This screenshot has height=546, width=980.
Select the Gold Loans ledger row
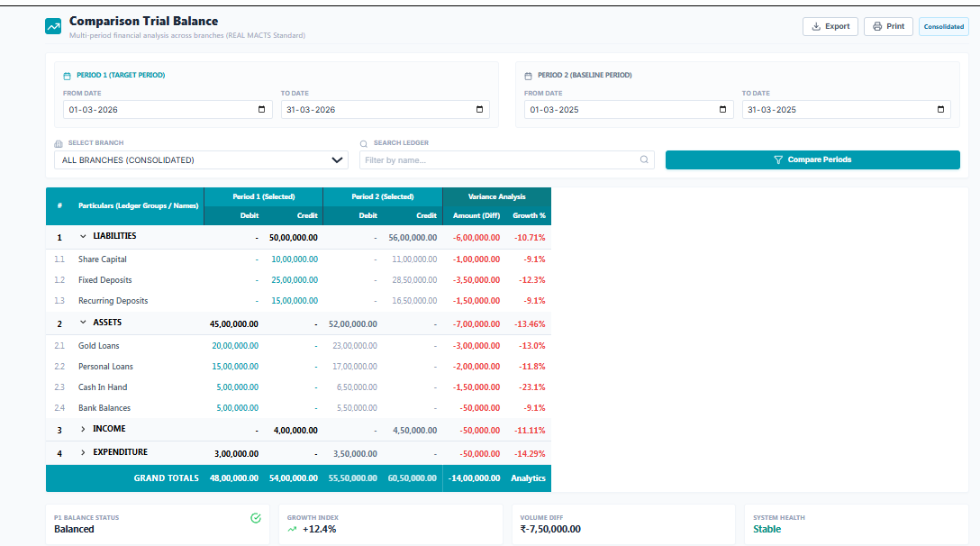[99, 346]
